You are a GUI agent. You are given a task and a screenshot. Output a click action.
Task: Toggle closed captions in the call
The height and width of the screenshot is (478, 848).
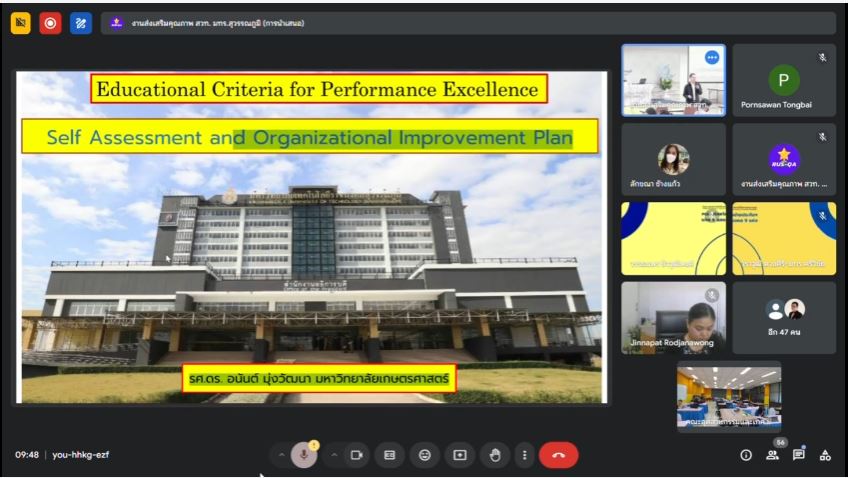tap(391, 455)
